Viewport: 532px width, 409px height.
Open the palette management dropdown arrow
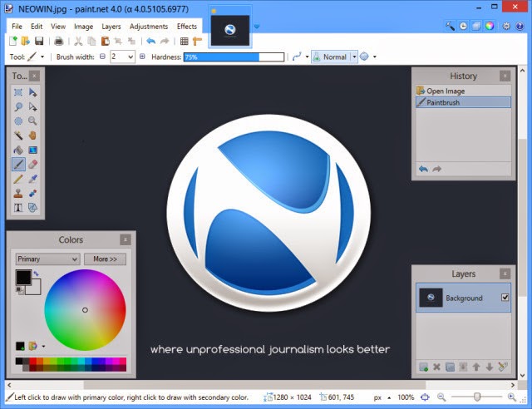click(x=43, y=346)
